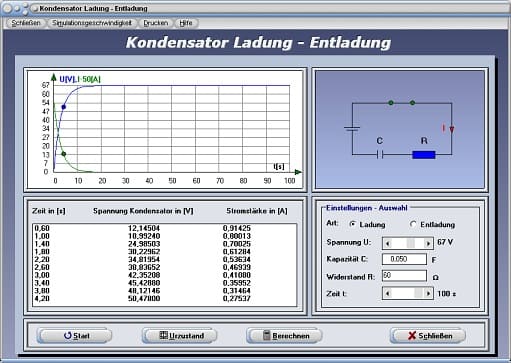This screenshot has width=511, height=363.
Task: Select table row with time 1,40
Action: click(x=164, y=244)
